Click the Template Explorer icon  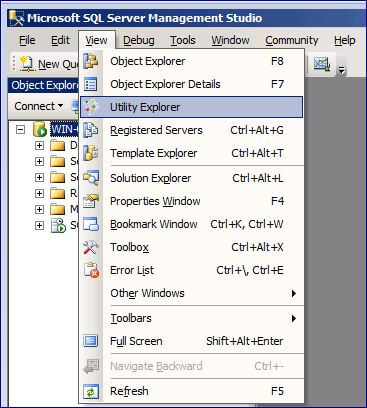pos(91,153)
